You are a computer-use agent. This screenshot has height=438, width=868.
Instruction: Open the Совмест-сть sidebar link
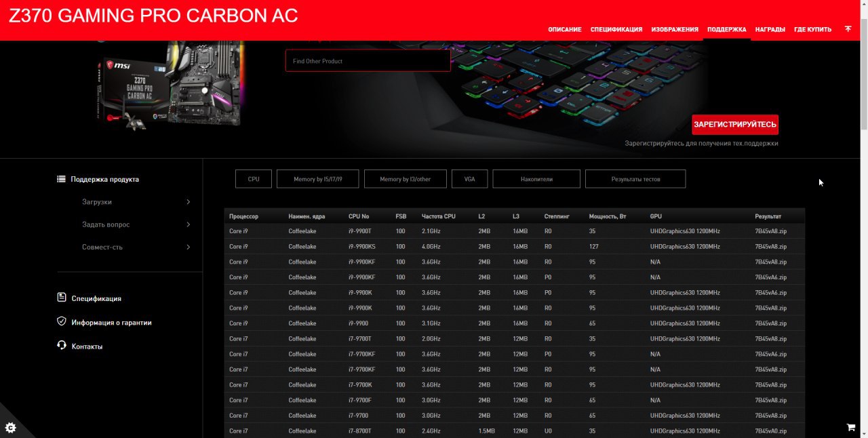102,247
